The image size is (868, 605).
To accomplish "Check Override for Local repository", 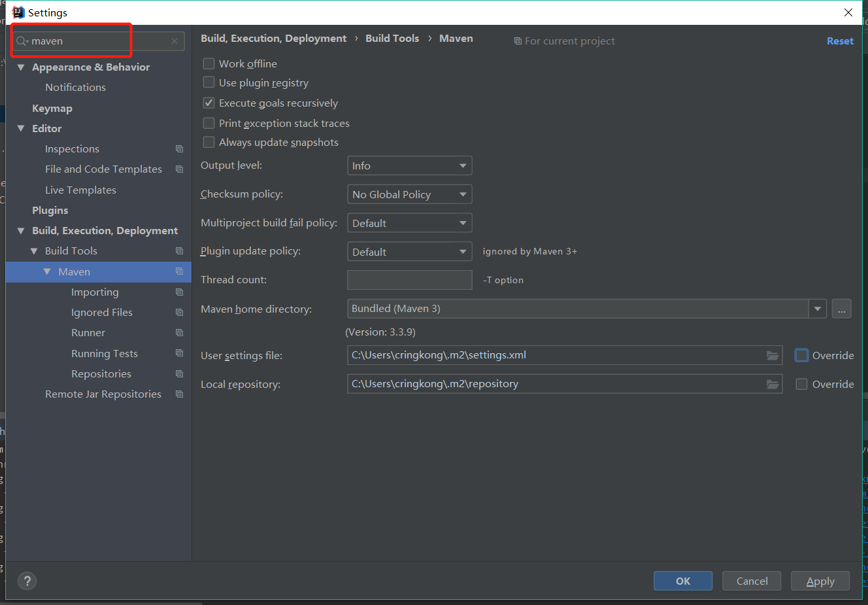I will (801, 384).
